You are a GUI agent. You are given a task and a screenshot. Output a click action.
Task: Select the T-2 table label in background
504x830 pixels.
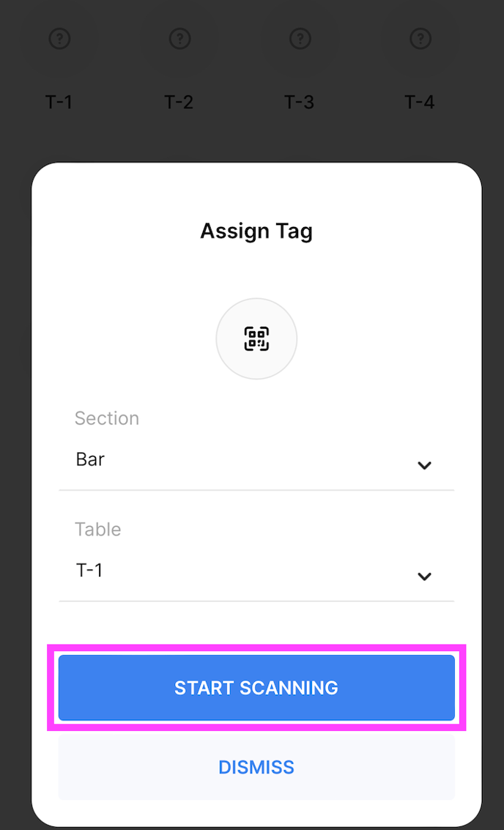tap(179, 102)
